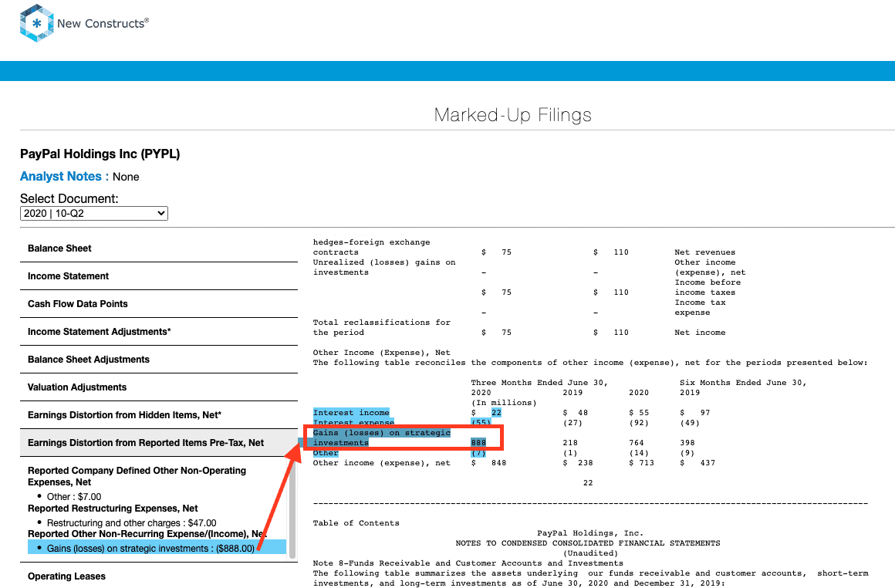Click the 'NOTES TO CONDENSED CONSOLIDATED FINANCIAL STATEMENTS' line
Viewport: 895px width, 588px height.
(588, 543)
